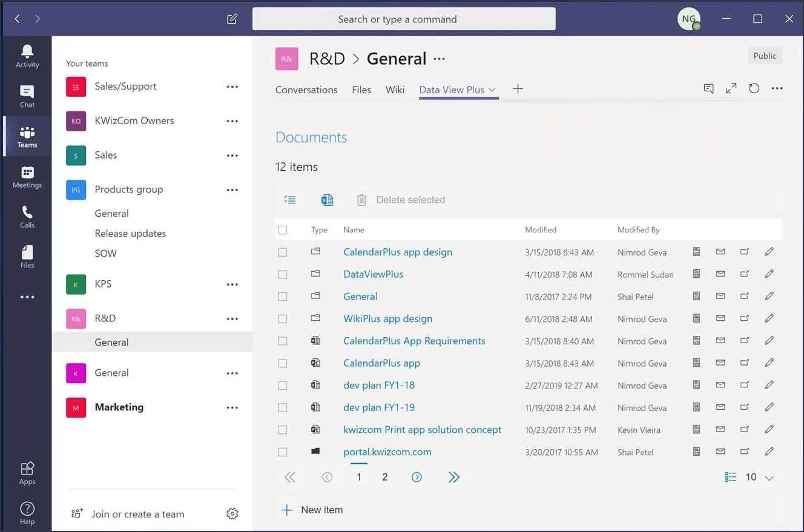The height and width of the screenshot is (532, 804).
Task: Add a new tab with plus
Action: tap(518, 89)
